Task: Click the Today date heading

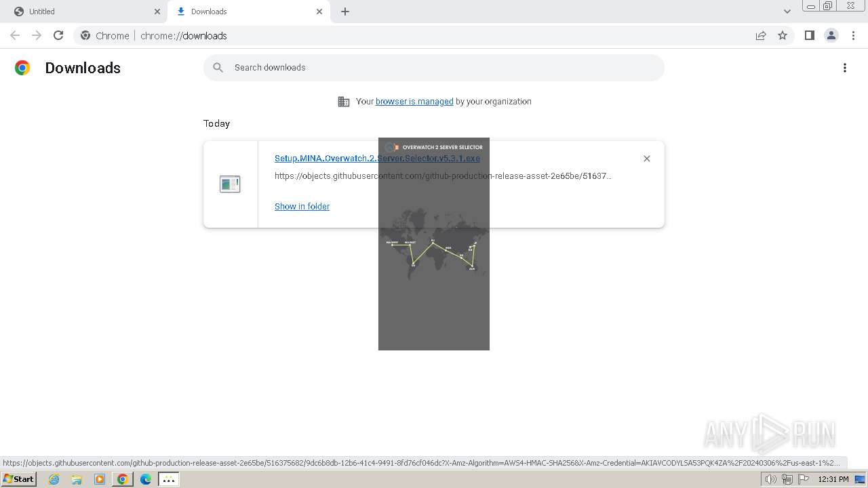Action: point(216,123)
